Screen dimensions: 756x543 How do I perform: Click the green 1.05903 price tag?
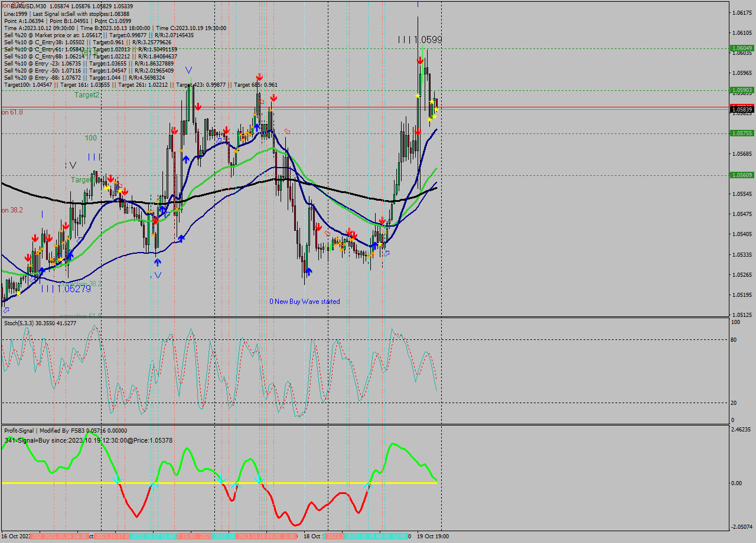click(742, 90)
